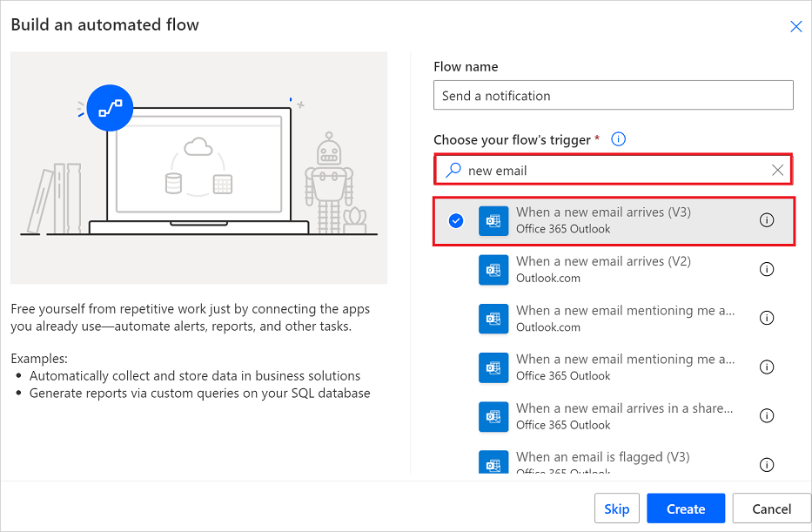Click the blue flow connector icon on illustration
Viewport: 812px width, 532px height.
click(110, 108)
